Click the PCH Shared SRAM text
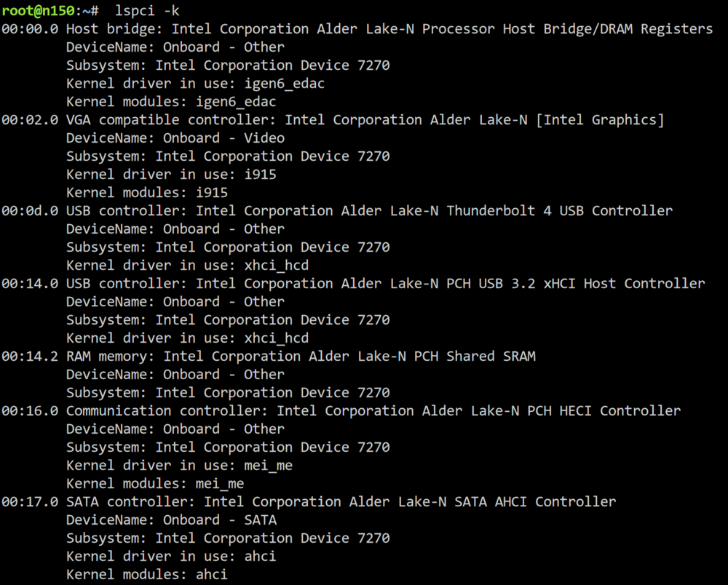Screen dimensions: 728x585 (x=475, y=357)
